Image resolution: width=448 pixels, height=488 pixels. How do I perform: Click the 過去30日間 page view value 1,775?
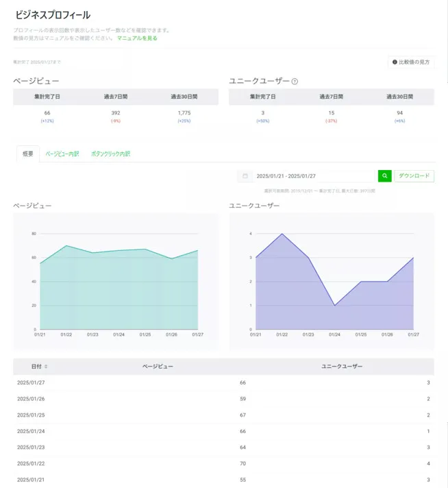point(184,112)
